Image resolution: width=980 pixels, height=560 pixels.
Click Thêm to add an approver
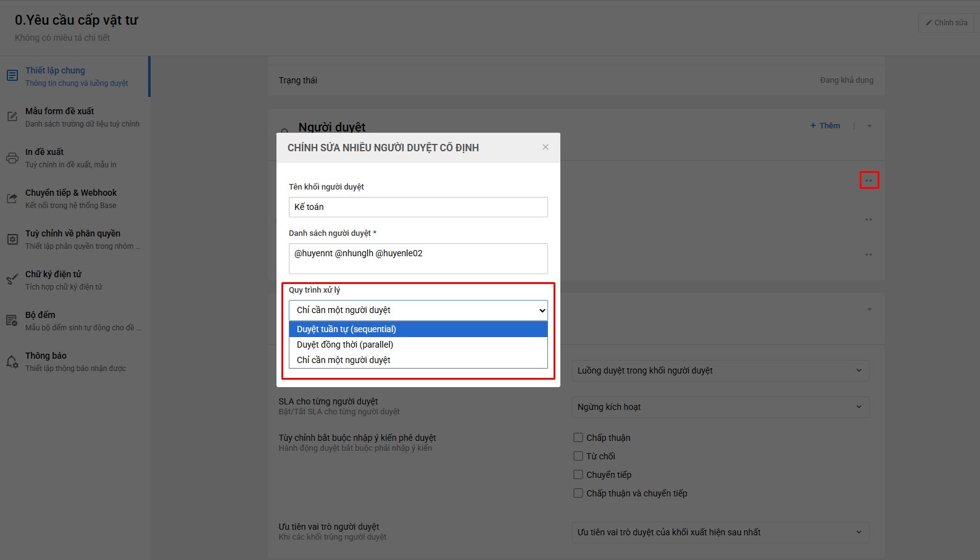(825, 126)
